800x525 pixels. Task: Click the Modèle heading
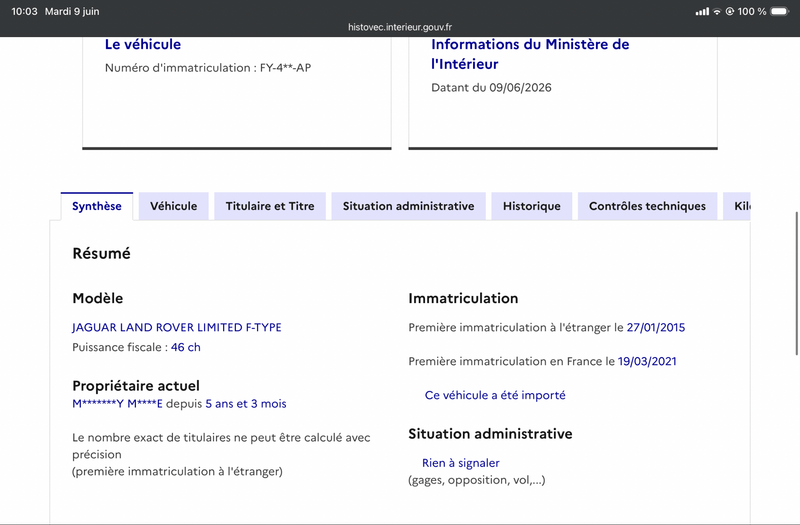pyautogui.click(x=97, y=298)
